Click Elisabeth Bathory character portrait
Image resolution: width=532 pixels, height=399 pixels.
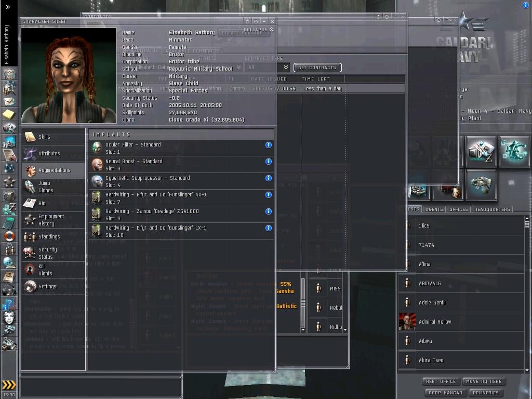(x=69, y=75)
